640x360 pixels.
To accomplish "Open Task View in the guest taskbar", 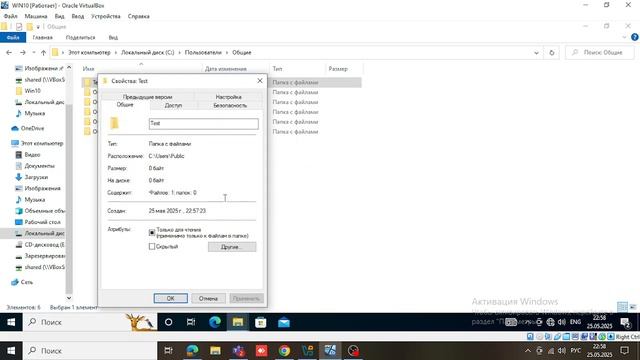I will (191, 322).
